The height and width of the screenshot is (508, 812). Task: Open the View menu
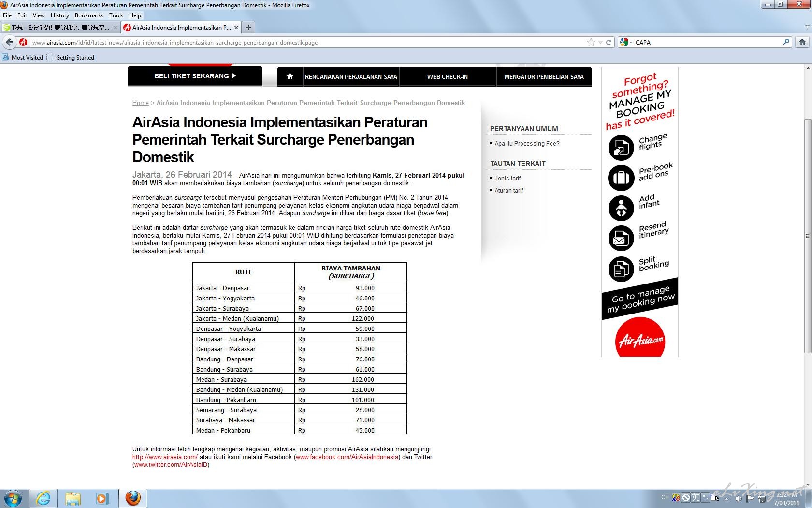click(x=39, y=15)
